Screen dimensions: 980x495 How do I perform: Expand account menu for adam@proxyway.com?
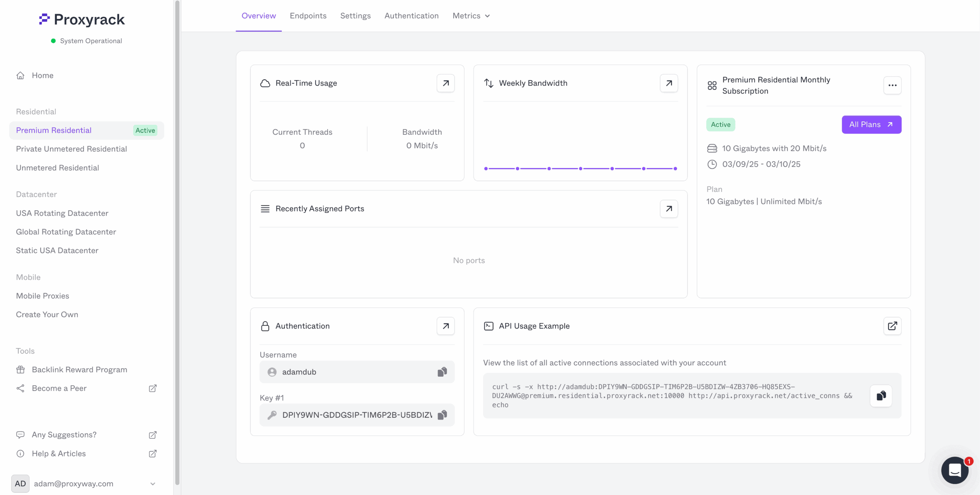click(x=153, y=484)
